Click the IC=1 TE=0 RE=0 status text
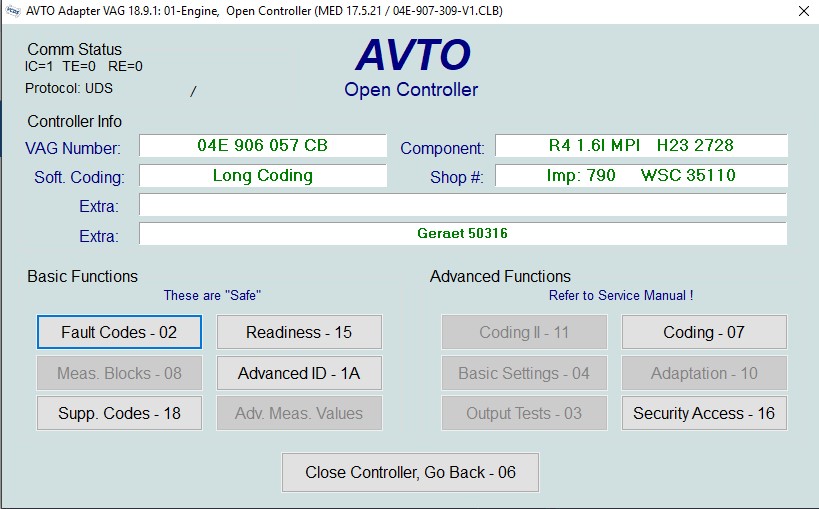The height and width of the screenshot is (509, 819). click(84, 66)
